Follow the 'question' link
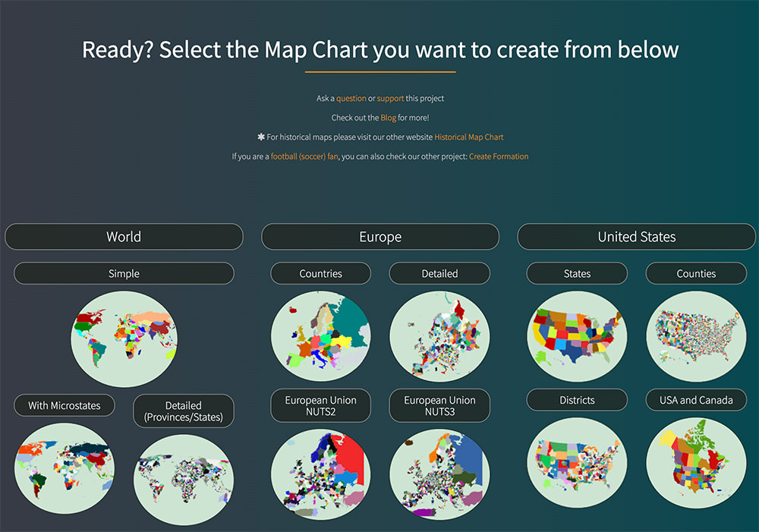The image size is (759, 532). pos(351,99)
